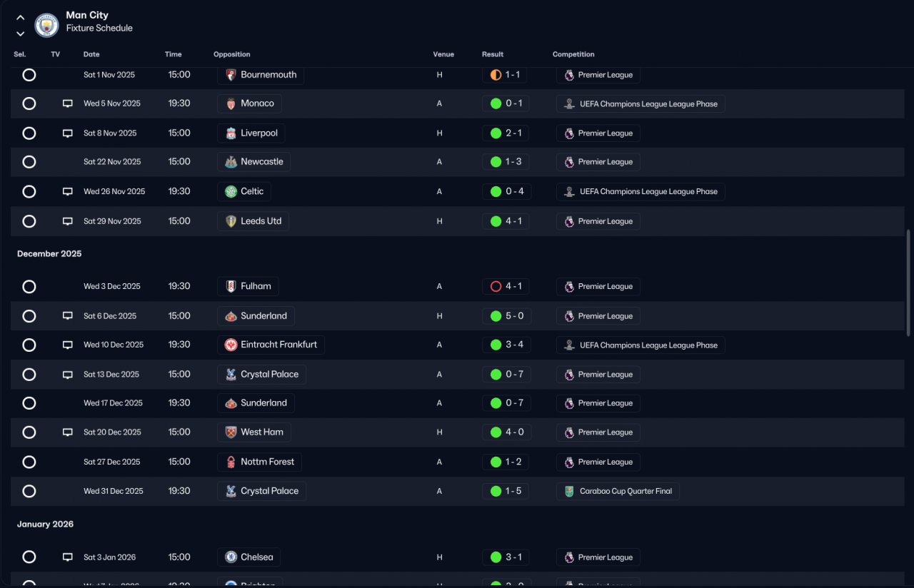This screenshot has height=588, width=914.
Task: Click the up chevron beside Man City
Action: (x=20, y=18)
